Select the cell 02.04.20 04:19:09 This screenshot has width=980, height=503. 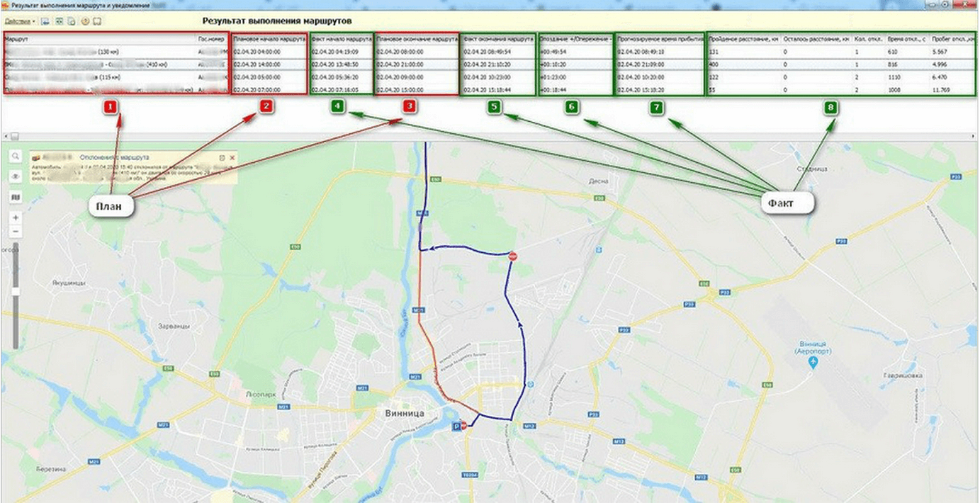(x=342, y=52)
